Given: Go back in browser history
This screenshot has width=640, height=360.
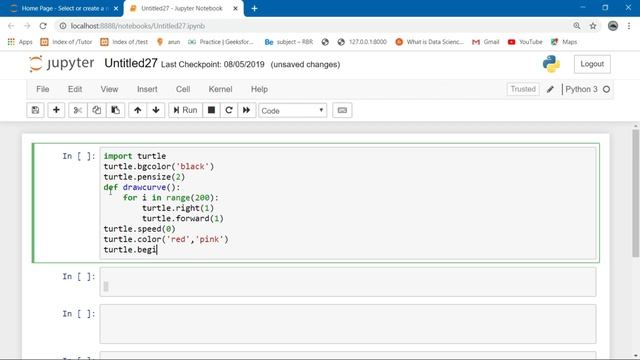Looking at the screenshot, I should click(x=11, y=26).
